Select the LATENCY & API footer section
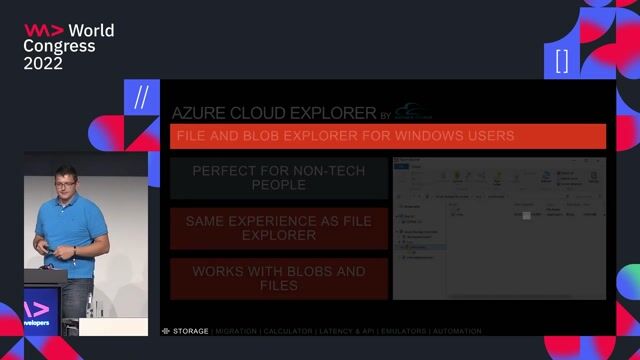Image resolution: width=640 pixels, height=360 pixels. [x=347, y=331]
